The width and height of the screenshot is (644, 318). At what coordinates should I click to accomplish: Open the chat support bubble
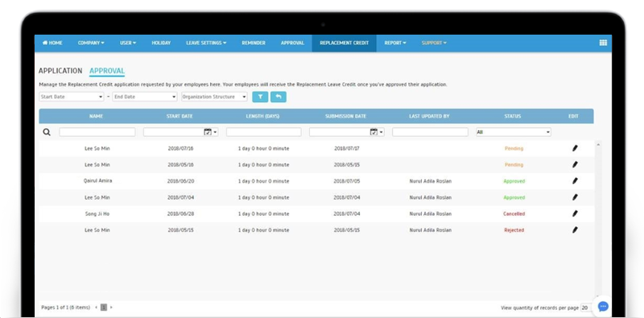click(603, 307)
